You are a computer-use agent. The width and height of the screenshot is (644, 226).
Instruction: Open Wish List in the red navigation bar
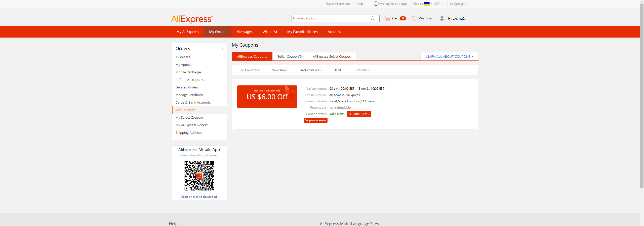270,32
